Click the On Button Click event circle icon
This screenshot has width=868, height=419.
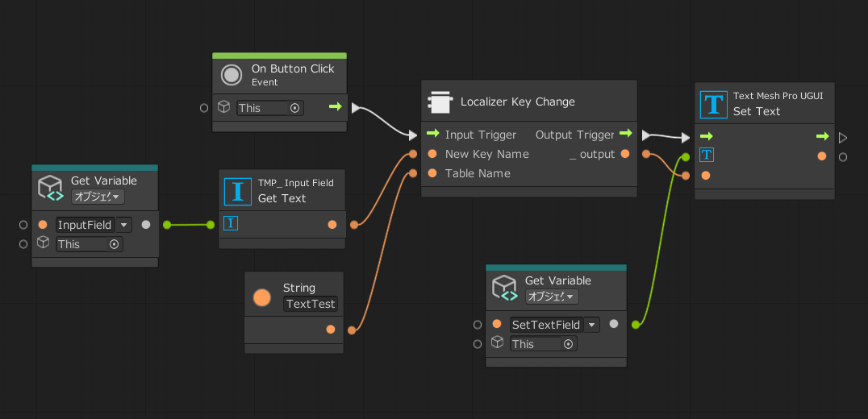pyautogui.click(x=232, y=75)
